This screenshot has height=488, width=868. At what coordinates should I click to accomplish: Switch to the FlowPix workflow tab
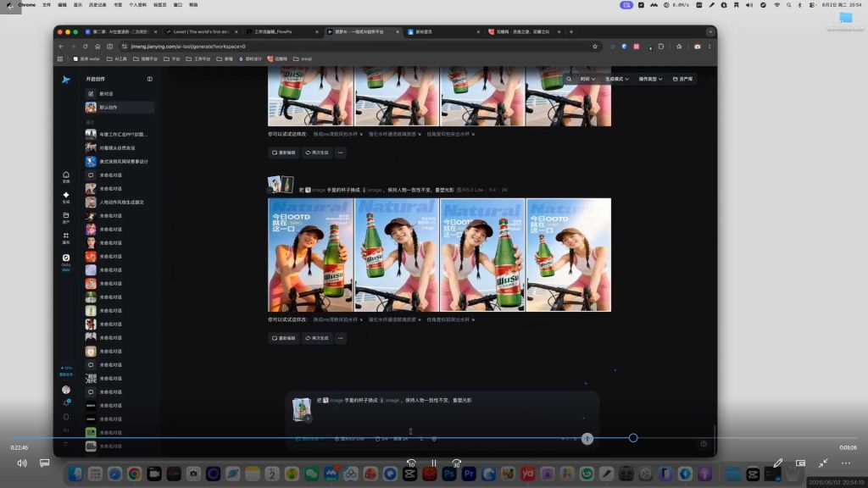point(282,32)
